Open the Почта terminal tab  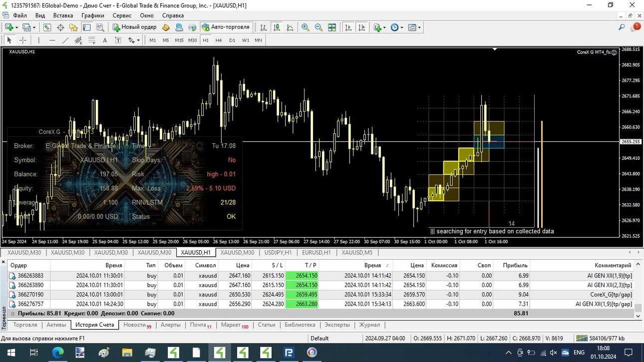pyautogui.click(x=200, y=325)
